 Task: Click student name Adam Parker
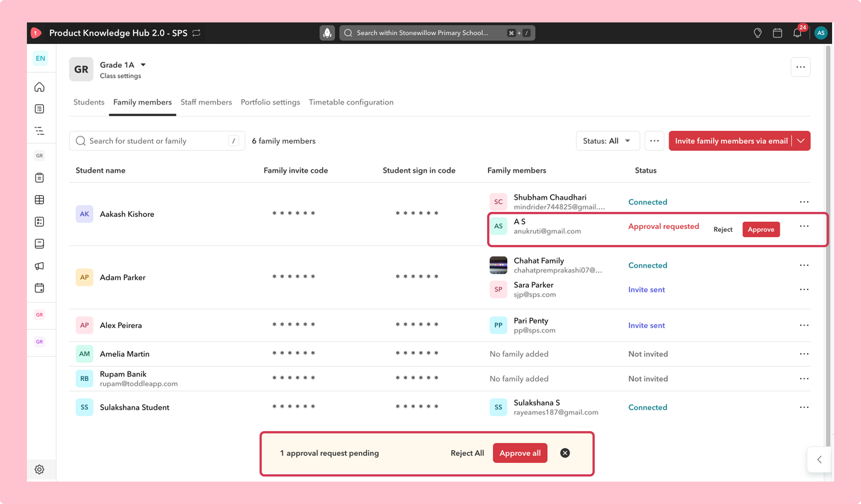123,278
